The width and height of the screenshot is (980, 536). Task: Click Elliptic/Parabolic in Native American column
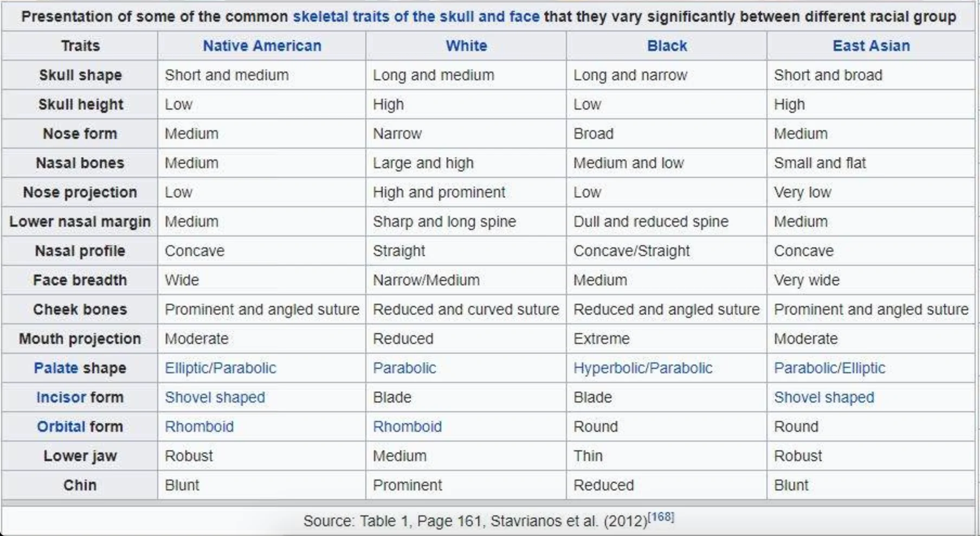pyautogui.click(x=221, y=368)
